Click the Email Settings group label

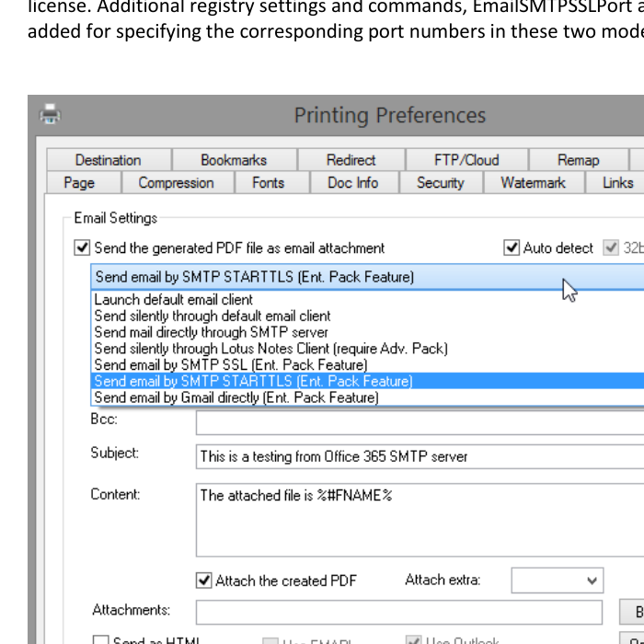(115, 218)
